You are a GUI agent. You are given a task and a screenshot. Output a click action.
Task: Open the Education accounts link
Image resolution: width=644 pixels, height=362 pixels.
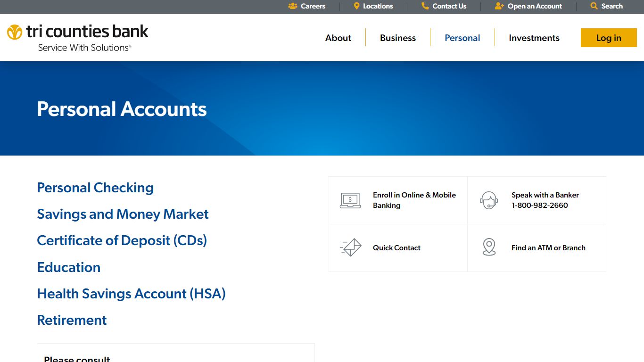pyautogui.click(x=69, y=267)
